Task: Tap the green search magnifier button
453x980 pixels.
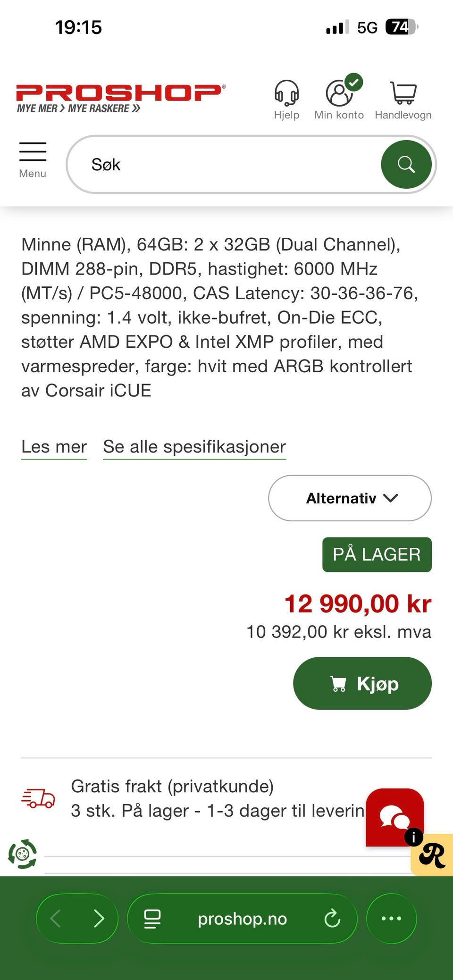Action: (x=406, y=165)
